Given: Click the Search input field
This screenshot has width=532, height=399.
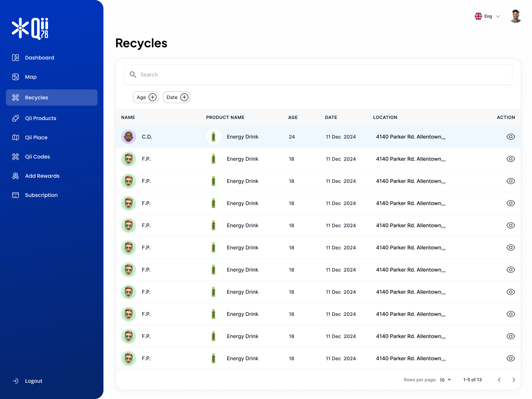Looking at the screenshot, I should [318, 75].
